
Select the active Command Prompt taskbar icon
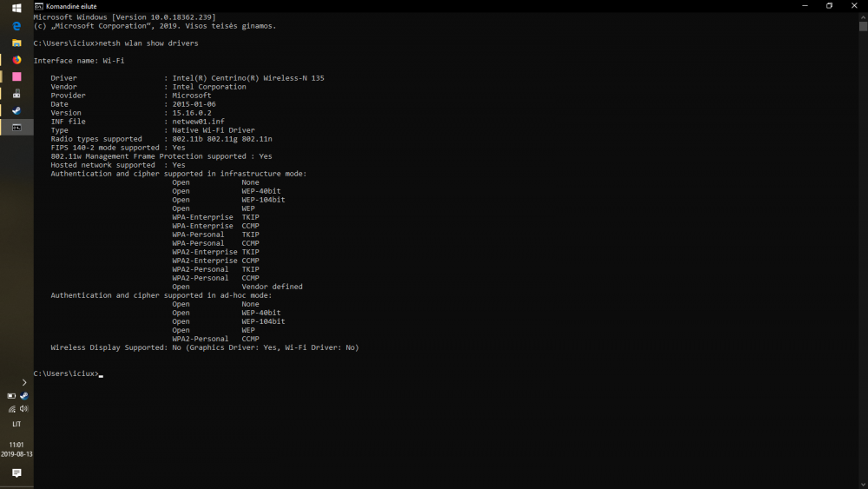tap(16, 128)
